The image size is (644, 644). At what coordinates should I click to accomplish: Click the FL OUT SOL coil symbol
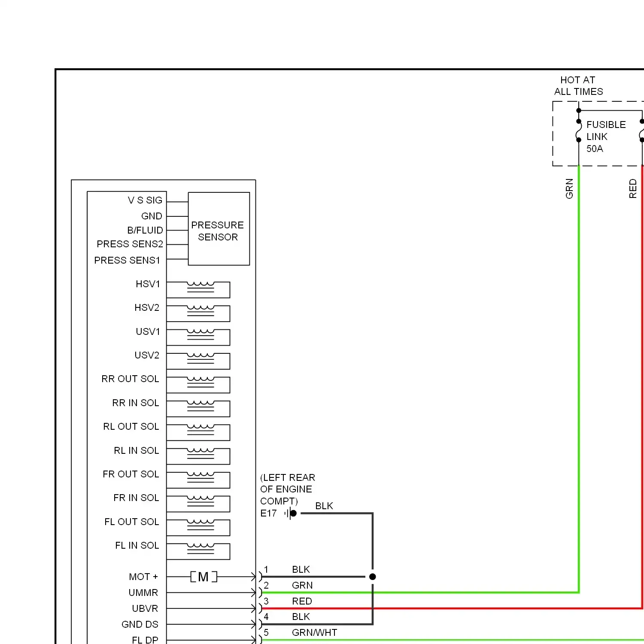click(x=200, y=525)
